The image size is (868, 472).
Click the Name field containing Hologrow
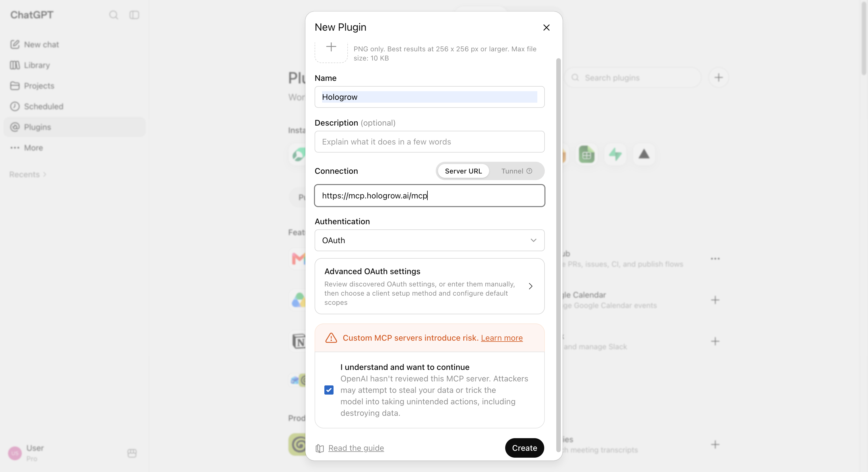[x=429, y=97]
